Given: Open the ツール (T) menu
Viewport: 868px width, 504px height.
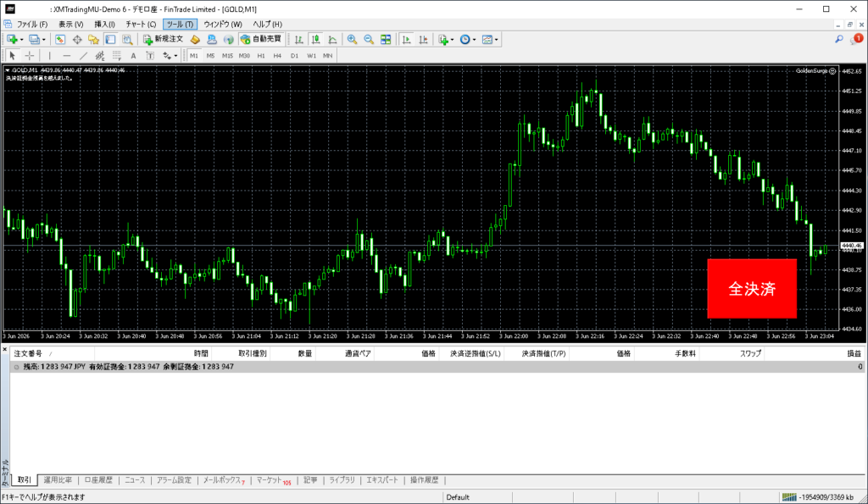Looking at the screenshot, I should tap(180, 25).
